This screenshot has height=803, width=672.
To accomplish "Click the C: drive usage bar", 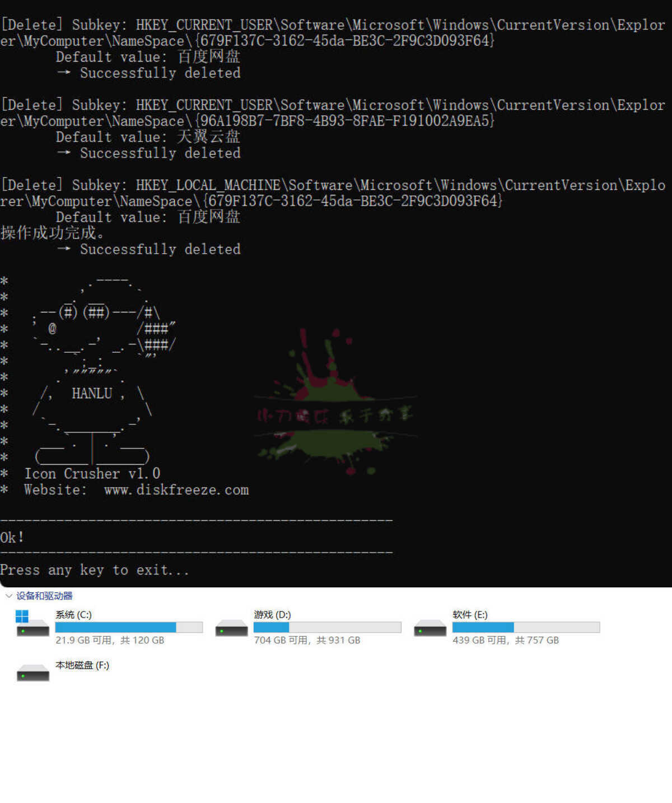I will coord(129,627).
